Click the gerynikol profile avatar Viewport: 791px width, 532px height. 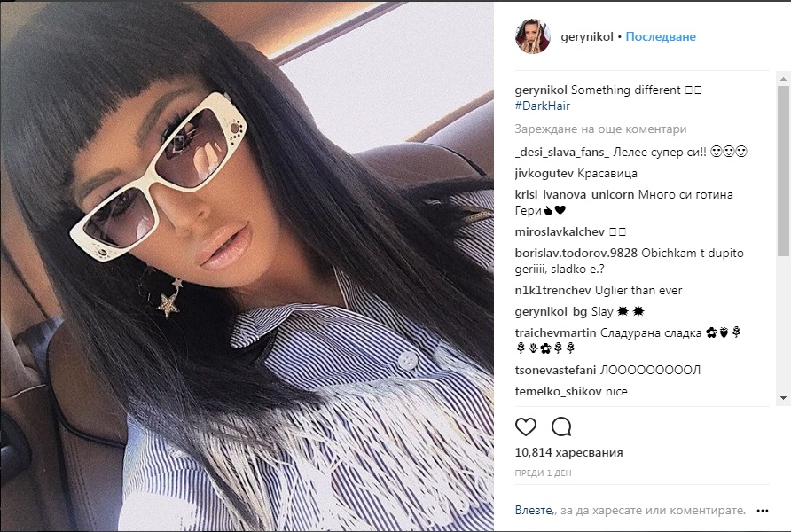(533, 36)
